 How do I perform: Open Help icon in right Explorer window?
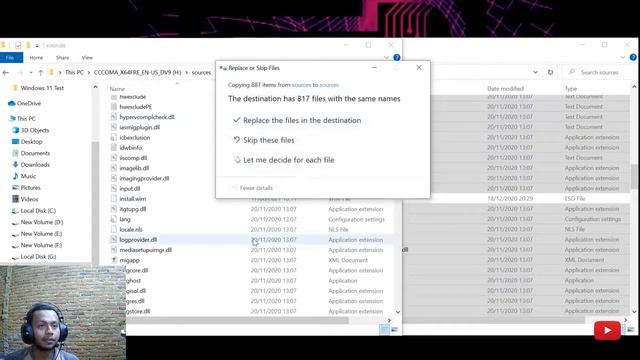pos(633,58)
